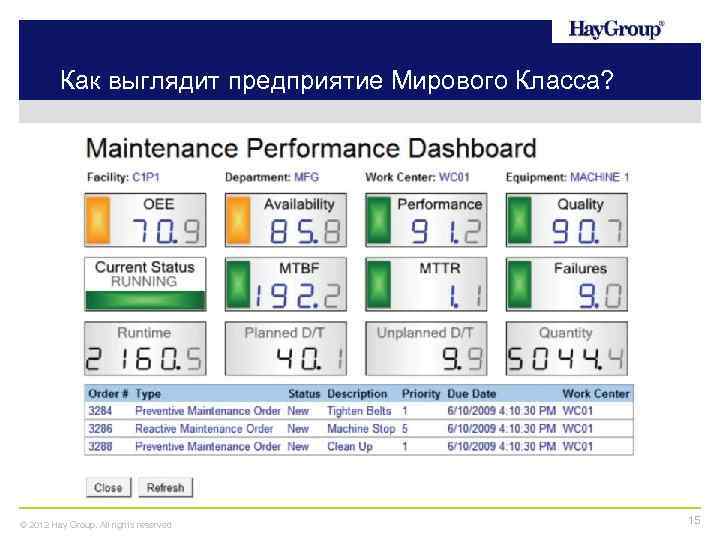This screenshot has height=540, width=720.
Task: Click the Status column header
Action: (304, 394)
